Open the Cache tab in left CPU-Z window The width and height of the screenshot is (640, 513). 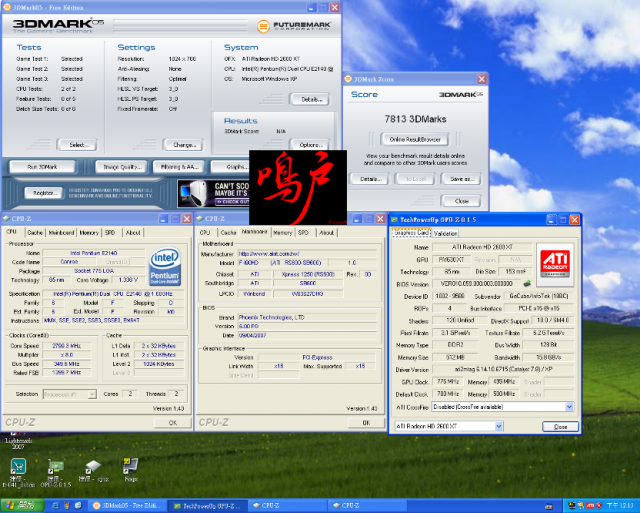(x=35, y=232)
